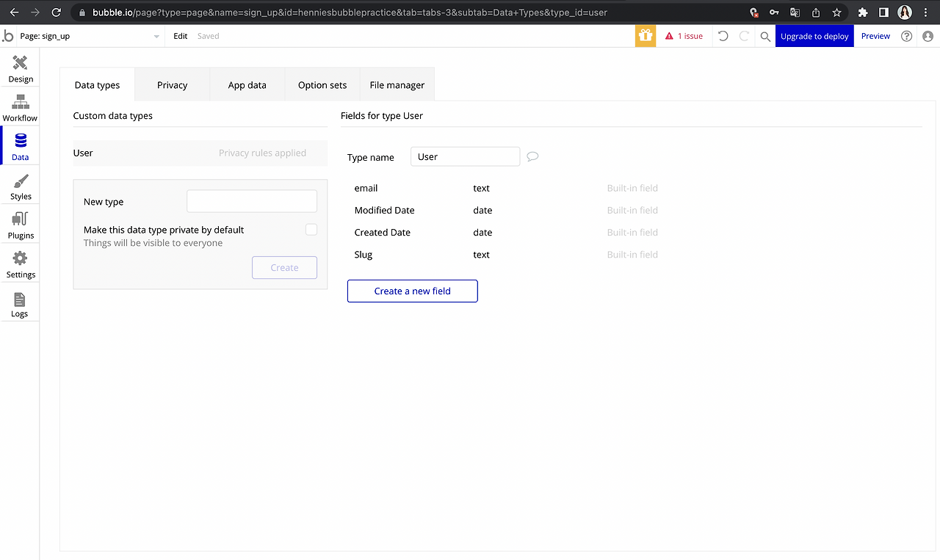940x560 pixels.
Task: Select the Data section icon
Action: pos(21,140)
